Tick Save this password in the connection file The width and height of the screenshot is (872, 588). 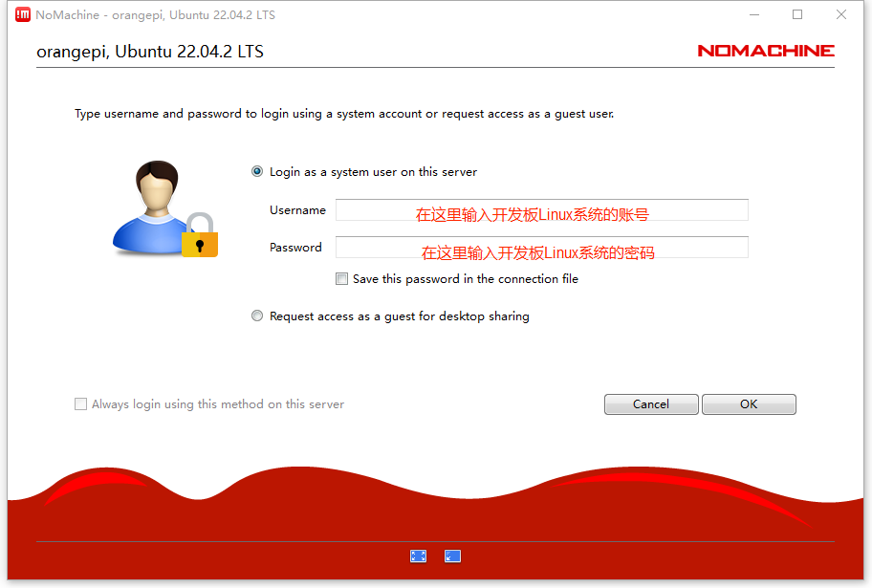[341, 278]
